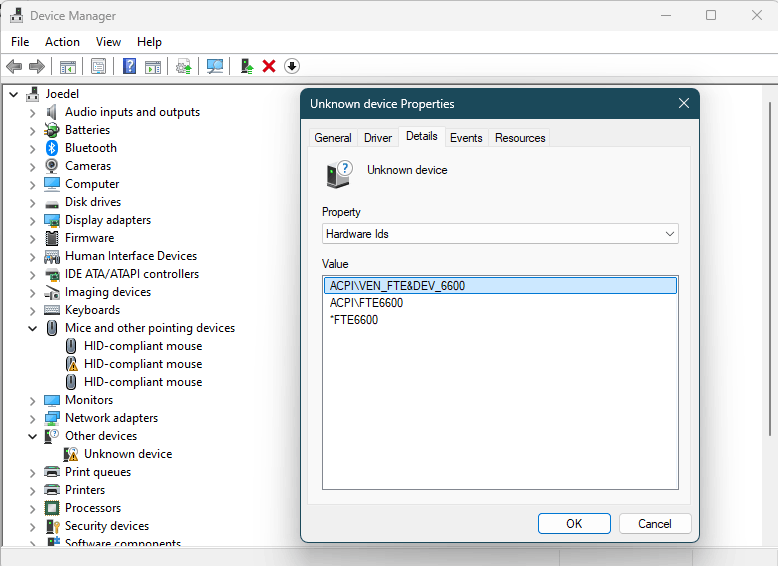
Task: Switch to the Driver tab
Action: (378, 137)
